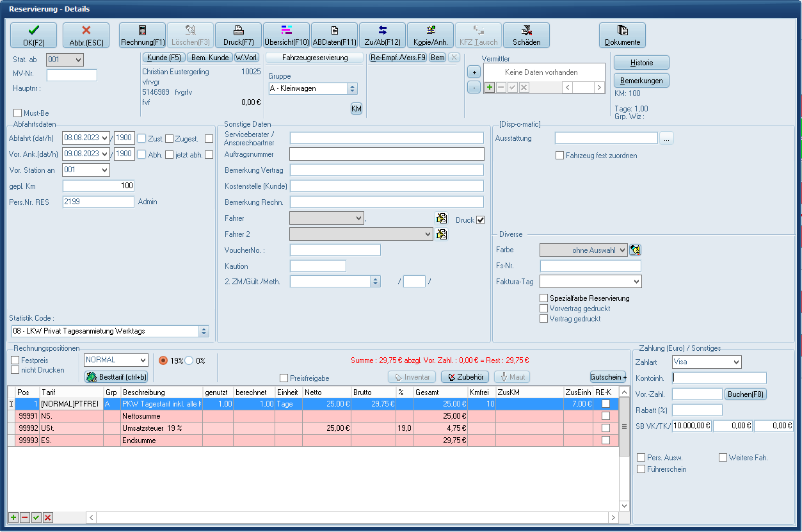Click into the Auftragsnummer input field
The height and width of the screenshot is (532, 802).
click(x=387, y=154)
